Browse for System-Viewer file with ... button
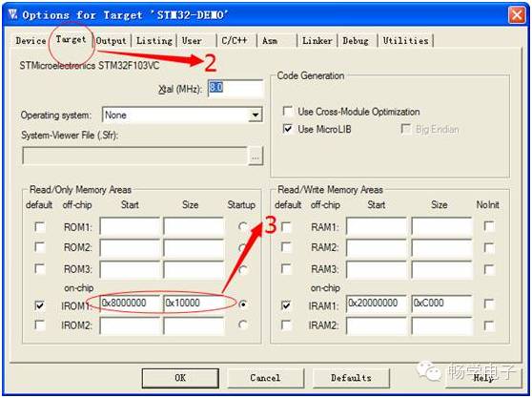Screen dimensions: 532x398 pos(256,157)
